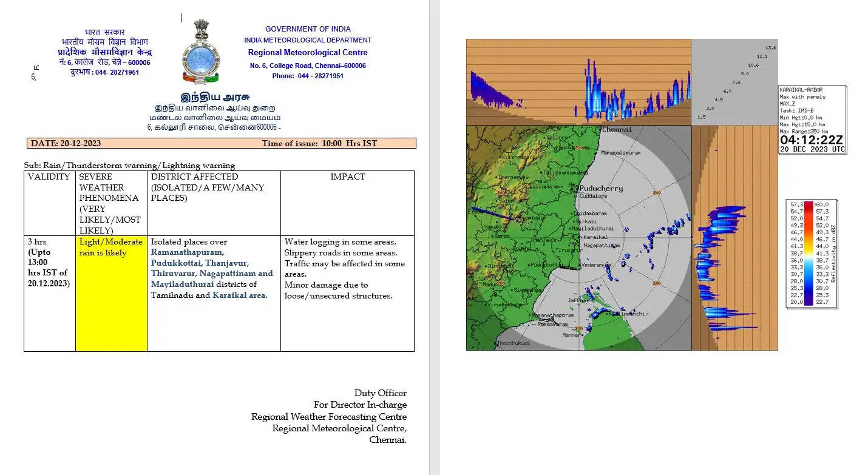
Task: Click the Ramanathapuram district name in table
Action: coord(188,252)
